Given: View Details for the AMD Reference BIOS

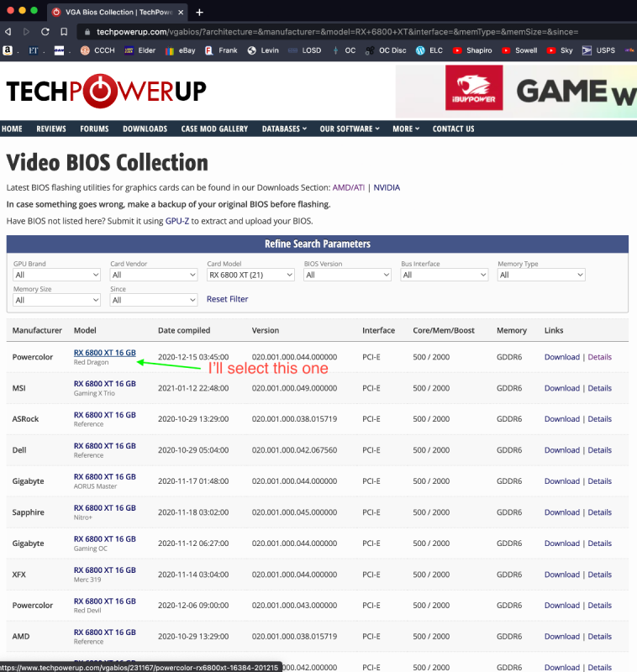Looking at the screenshot, I should point(599,637).
